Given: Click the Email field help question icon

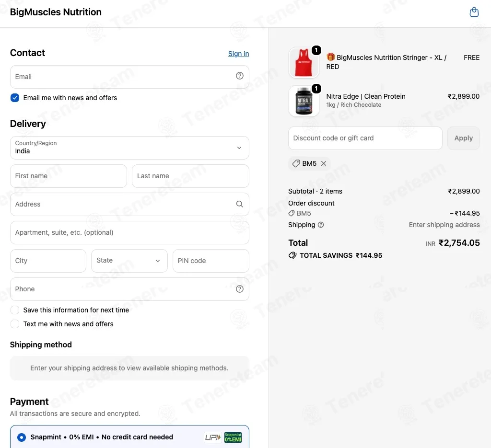Looking at the screenshot, I should (x=240, y=76).
